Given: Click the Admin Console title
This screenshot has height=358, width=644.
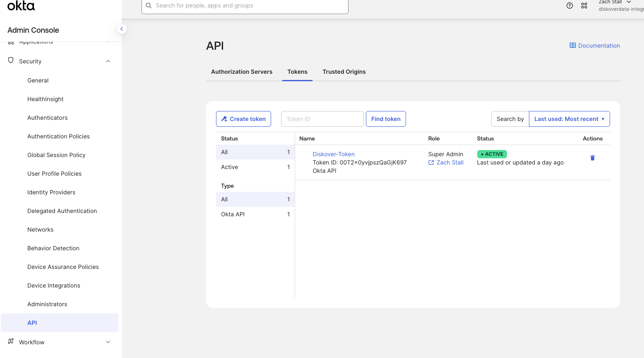Looking at the screenshot, I should [33, 30].
